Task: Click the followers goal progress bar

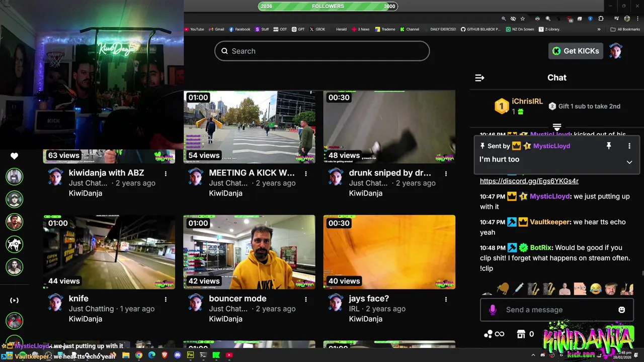Action: (x=328, y=6)
